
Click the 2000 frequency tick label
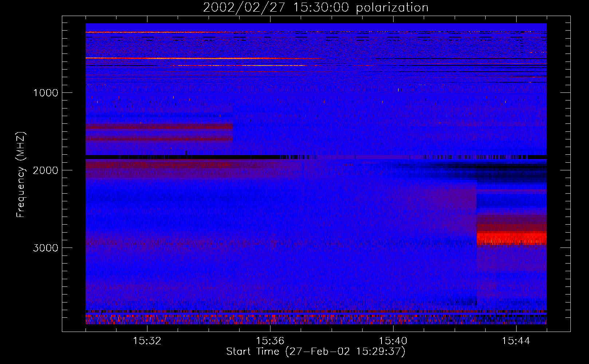tap(46, 170)
